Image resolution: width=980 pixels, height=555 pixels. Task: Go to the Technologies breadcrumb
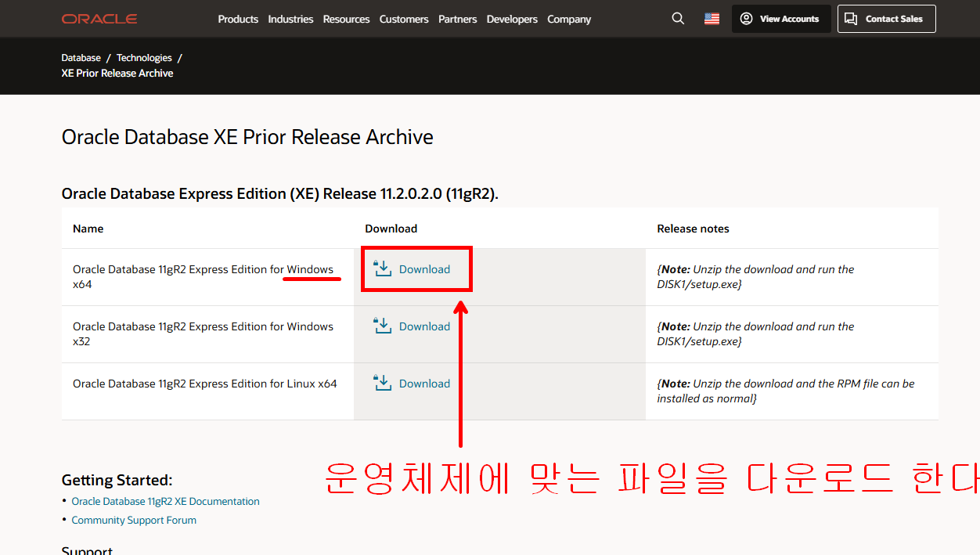pos(144,58)
